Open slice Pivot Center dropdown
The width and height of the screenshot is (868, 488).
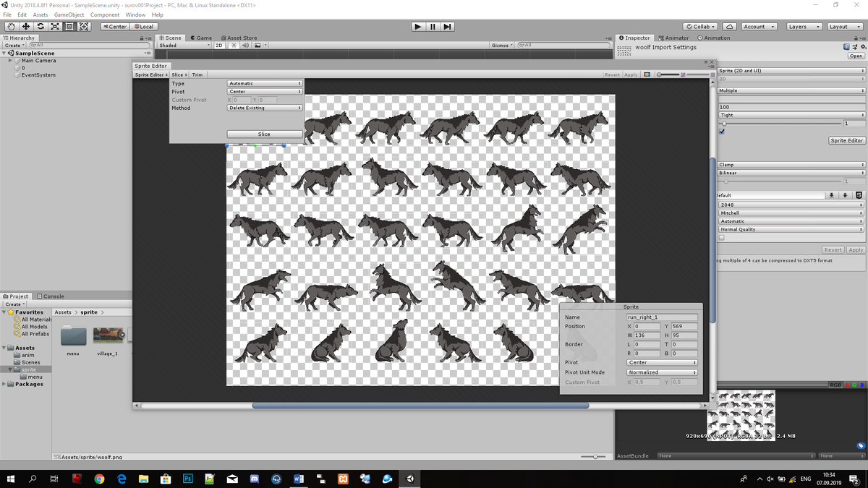tap(265, 92)
